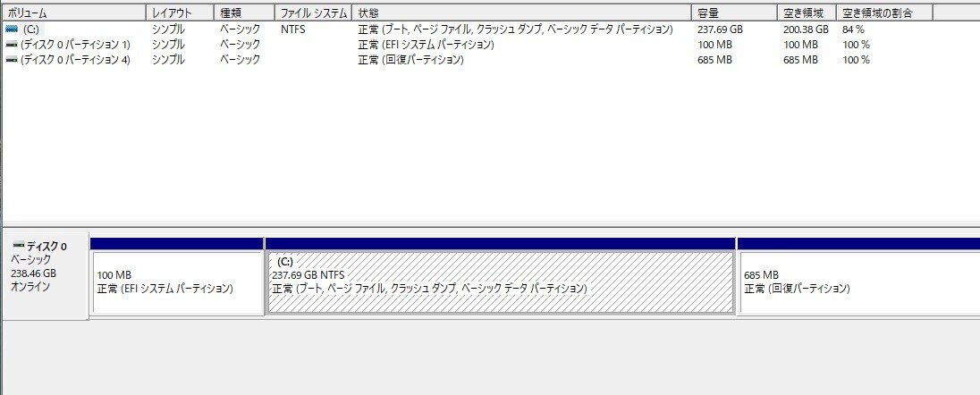The height and width of the screenshot is (395, 980).
Task: Select the C: drive volume icon
Action: click(12, 29)
